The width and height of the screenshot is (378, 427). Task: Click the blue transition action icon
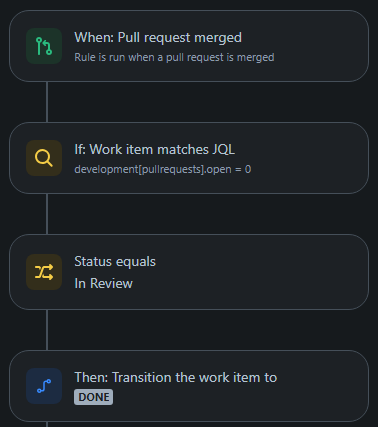coord(44,386)
